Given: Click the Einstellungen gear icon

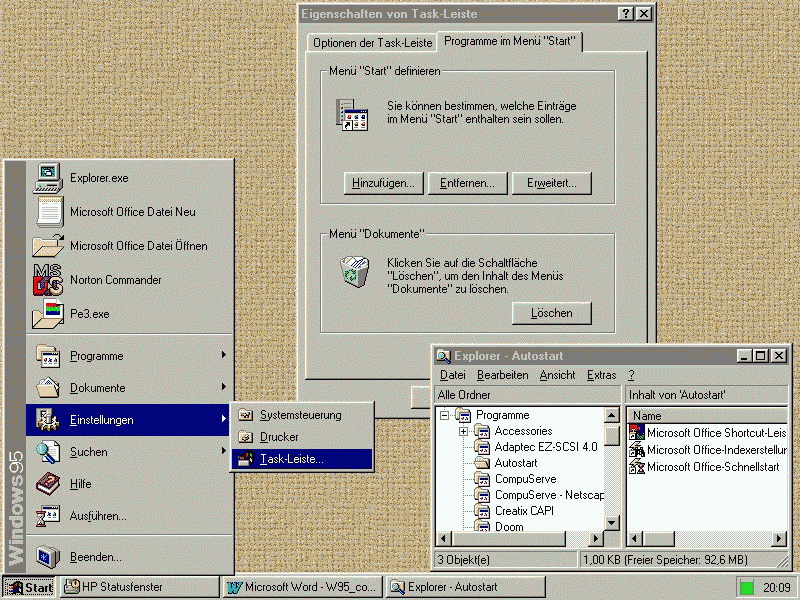Looking at the screenshot, I should coord(48,419).
